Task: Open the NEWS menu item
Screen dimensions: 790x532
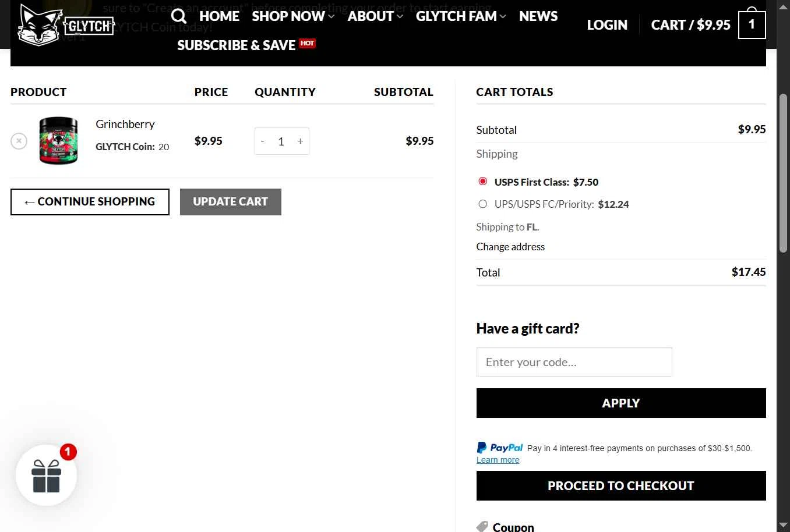Action: [x=538, y=16]
